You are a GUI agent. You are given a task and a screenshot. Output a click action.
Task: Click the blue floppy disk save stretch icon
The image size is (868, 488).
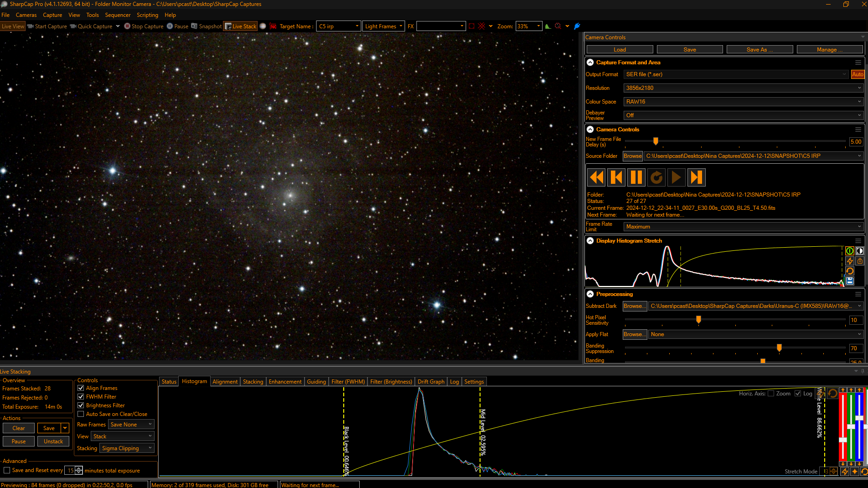point(850,281)
